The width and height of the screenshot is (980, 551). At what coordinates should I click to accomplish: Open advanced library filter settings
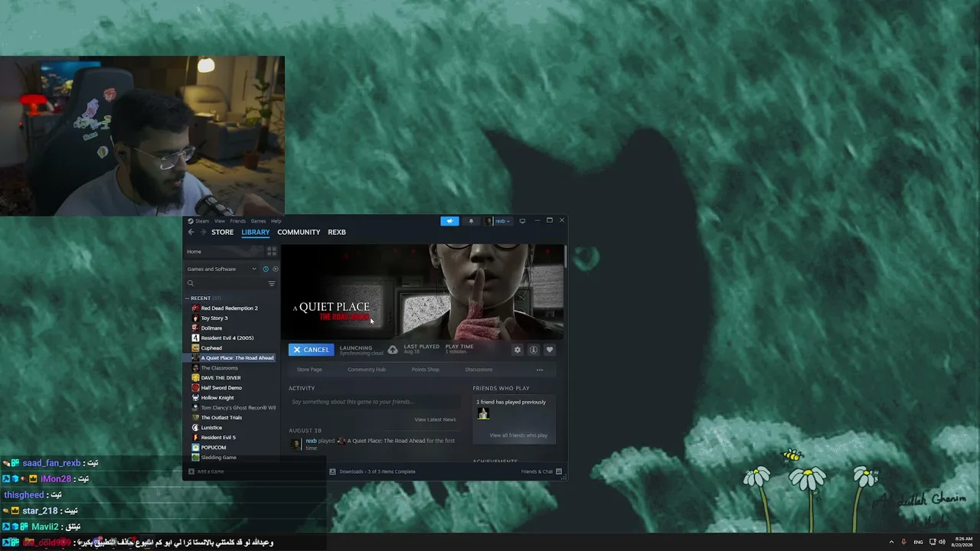(271, 283)
